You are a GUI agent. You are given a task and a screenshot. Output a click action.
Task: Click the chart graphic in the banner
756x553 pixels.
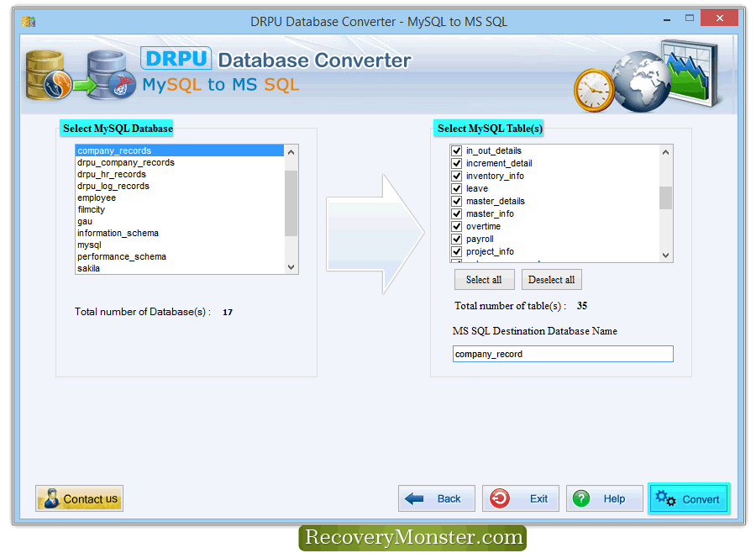click(x=690, y=73)
